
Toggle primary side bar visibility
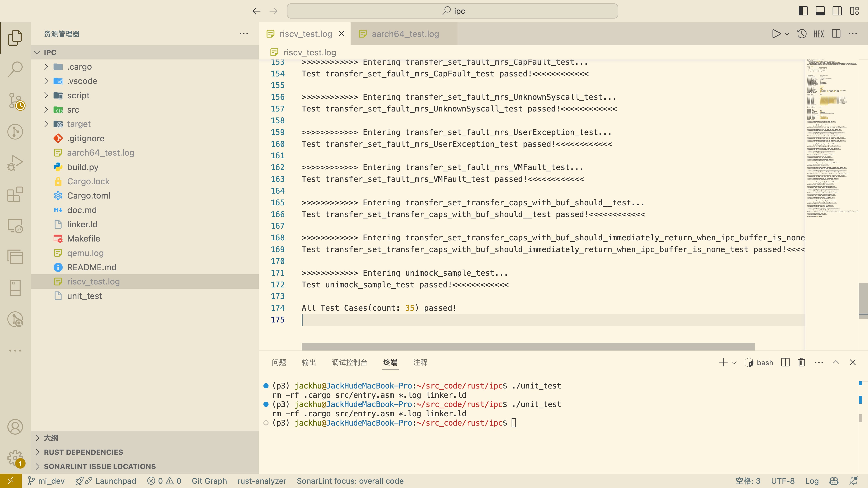tap(803, 11)
